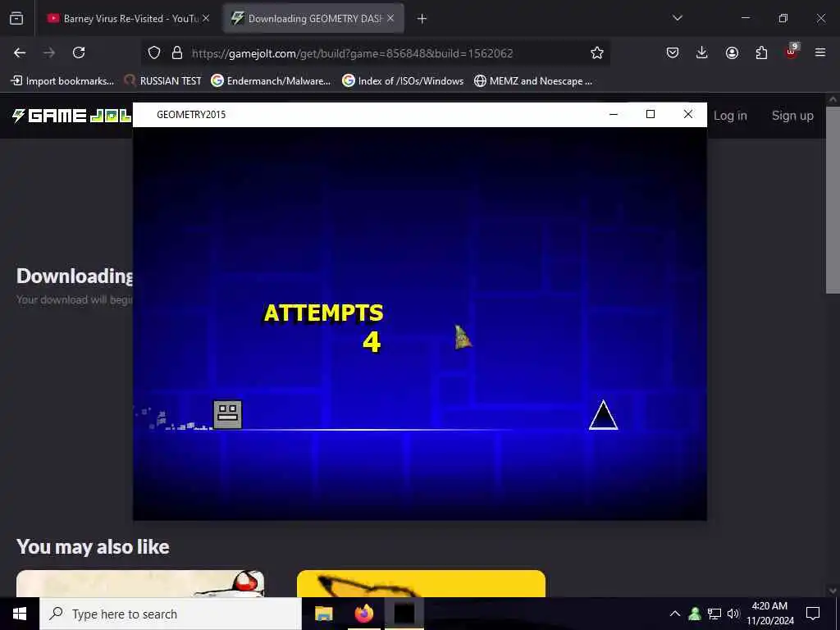Open the Windows notification center
Image resolution: width=840 pixels, height=630 pixels.
813,614
